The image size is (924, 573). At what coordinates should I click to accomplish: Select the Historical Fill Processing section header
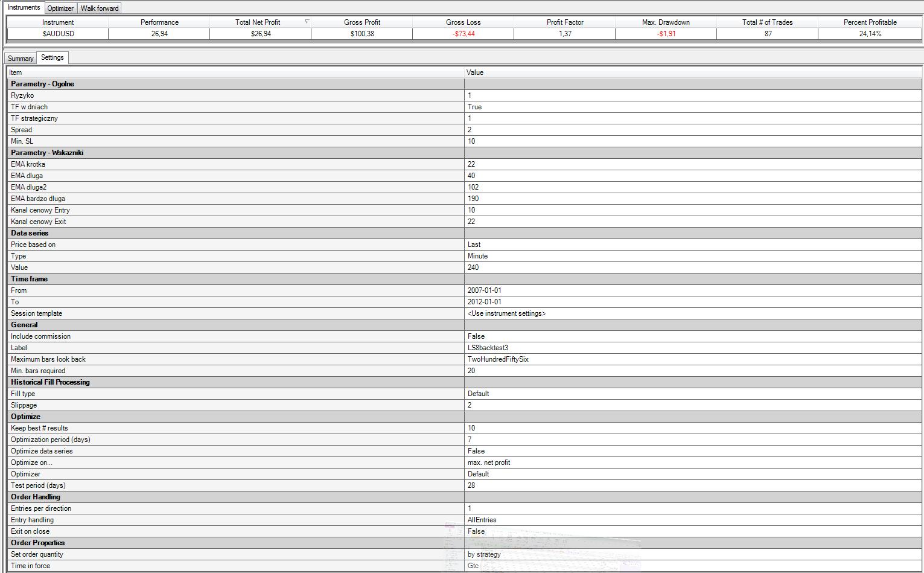tap(50, 382)
